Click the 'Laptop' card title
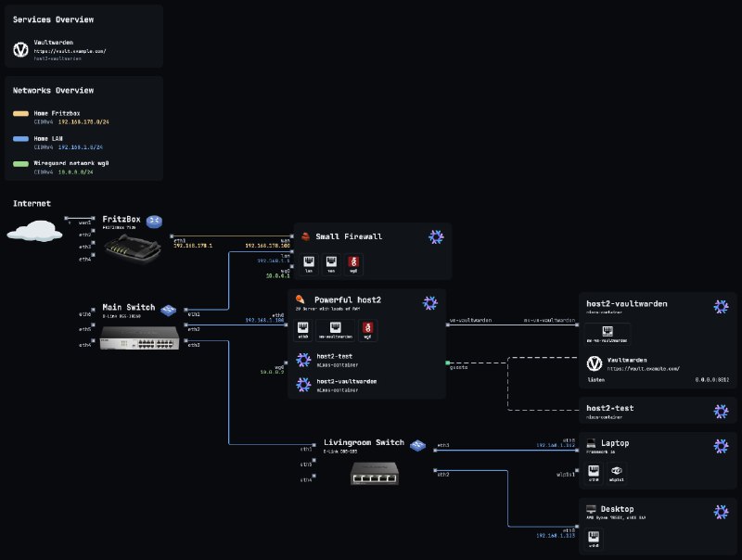The width and height of the screenshot is (742, 560). point(615,443)
